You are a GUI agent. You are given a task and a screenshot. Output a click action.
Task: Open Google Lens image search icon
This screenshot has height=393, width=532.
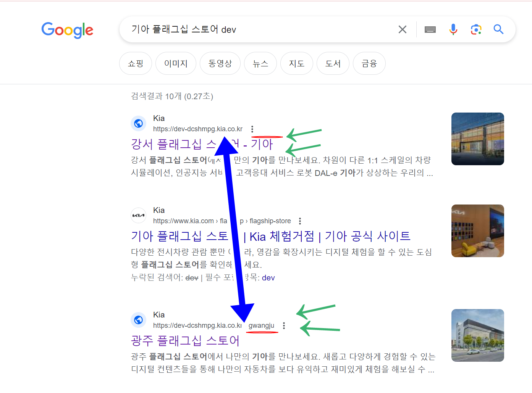(475, 29)
